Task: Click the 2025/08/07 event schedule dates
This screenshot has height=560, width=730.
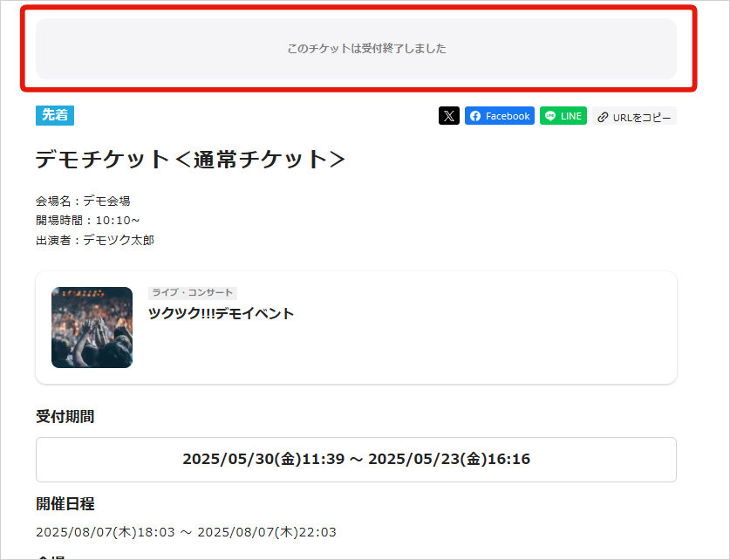Action: pos(186,532)
